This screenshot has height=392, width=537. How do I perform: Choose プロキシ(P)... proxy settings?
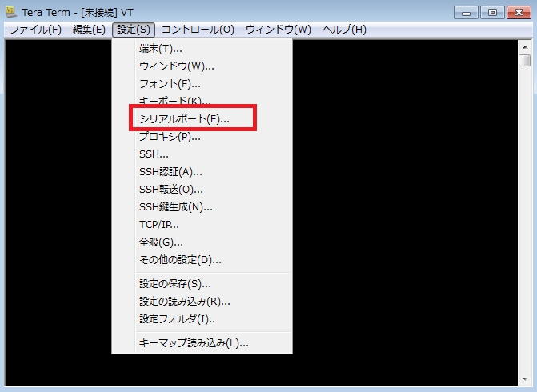202,137
